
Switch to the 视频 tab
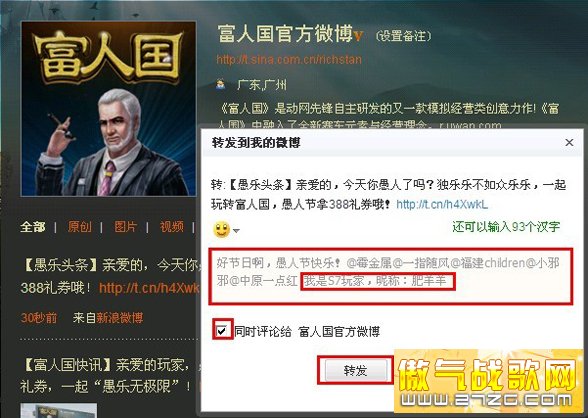pyautogui.click(x=172, y=226)
